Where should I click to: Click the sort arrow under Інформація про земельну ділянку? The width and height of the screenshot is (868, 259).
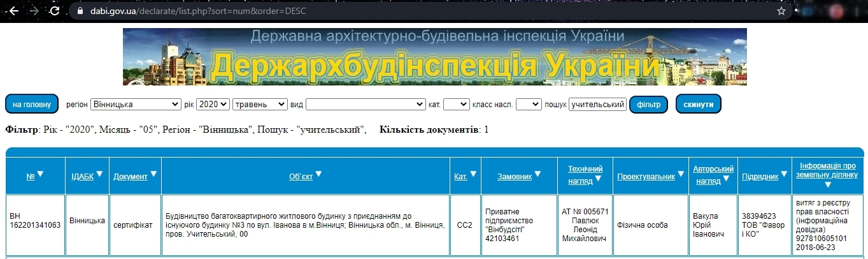[x=828, y=185]
